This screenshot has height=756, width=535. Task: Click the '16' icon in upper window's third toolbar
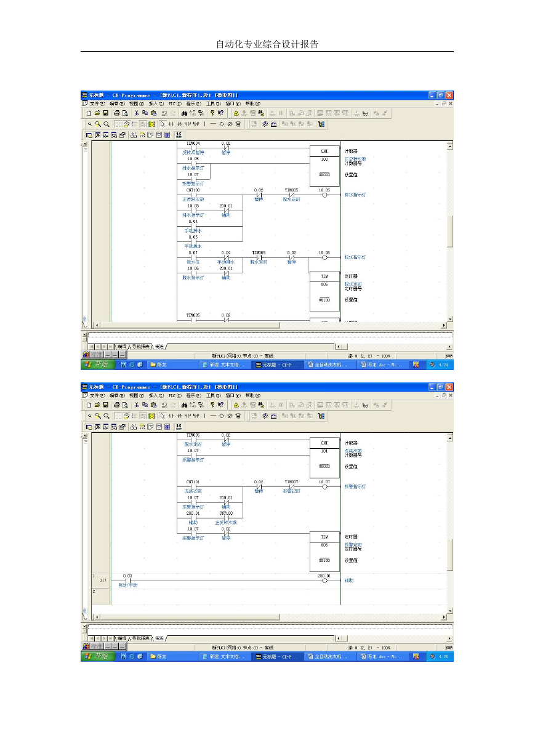[179, 134]
